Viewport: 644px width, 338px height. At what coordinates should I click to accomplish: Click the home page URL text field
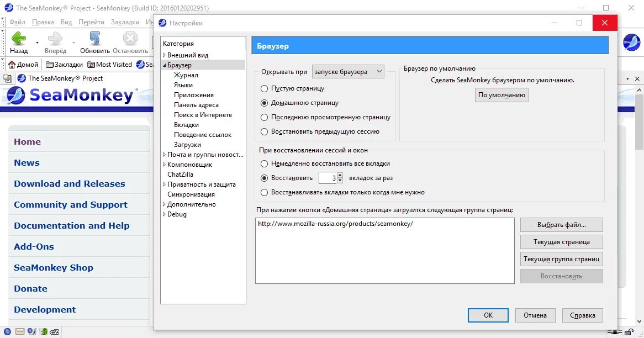coord(385,251)
